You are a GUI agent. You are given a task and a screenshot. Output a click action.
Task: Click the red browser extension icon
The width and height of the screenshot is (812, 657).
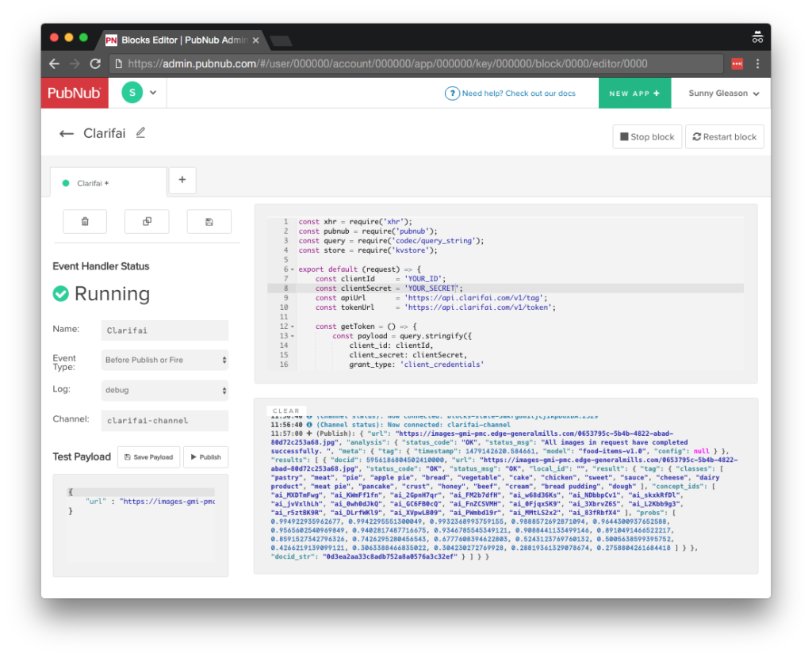(x=737, y=64)
